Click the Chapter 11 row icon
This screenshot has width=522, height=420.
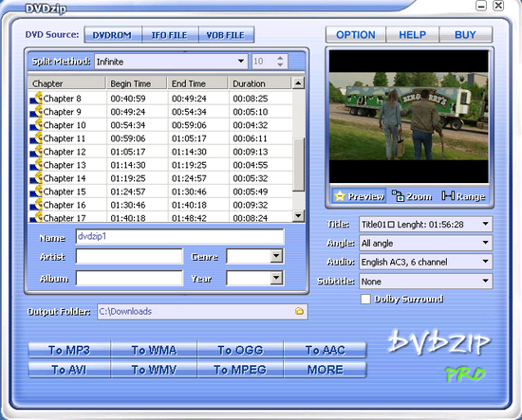coord(36,138)
